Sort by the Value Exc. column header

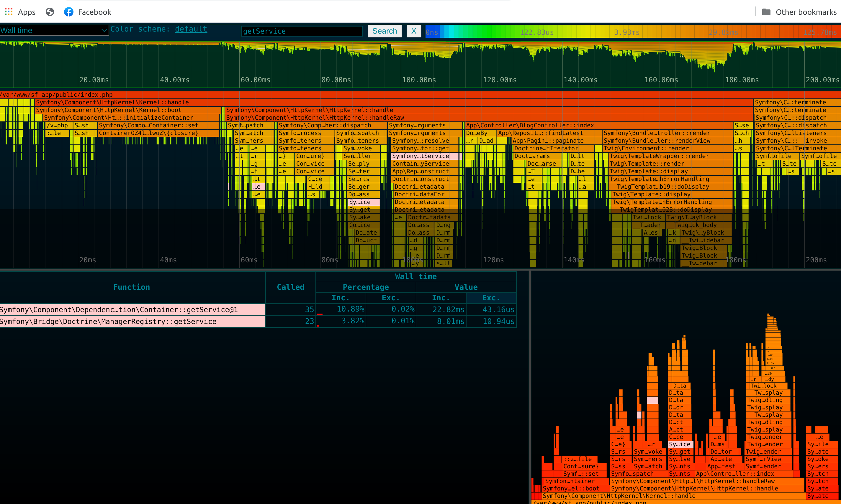490,298
